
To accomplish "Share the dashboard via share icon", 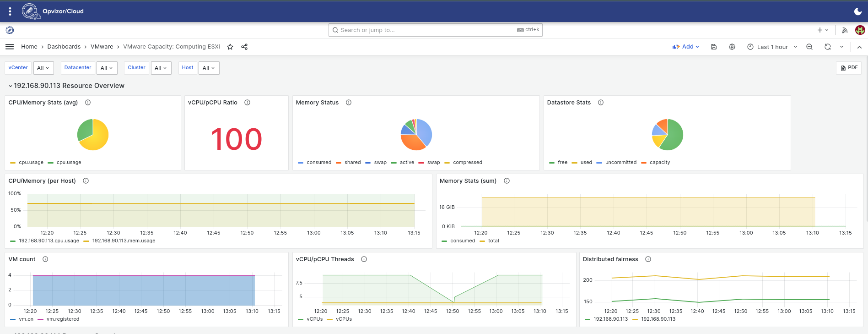I will (x=244, y=47).
